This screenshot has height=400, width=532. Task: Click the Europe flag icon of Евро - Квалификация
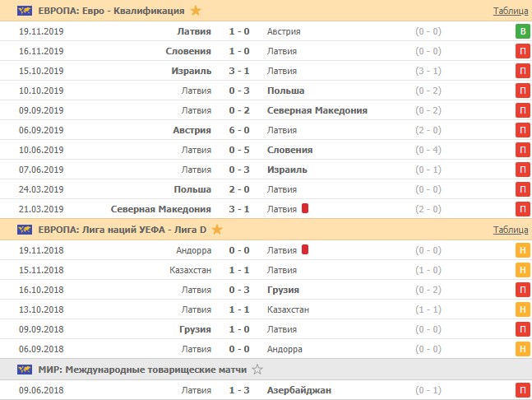click(25, 11)
